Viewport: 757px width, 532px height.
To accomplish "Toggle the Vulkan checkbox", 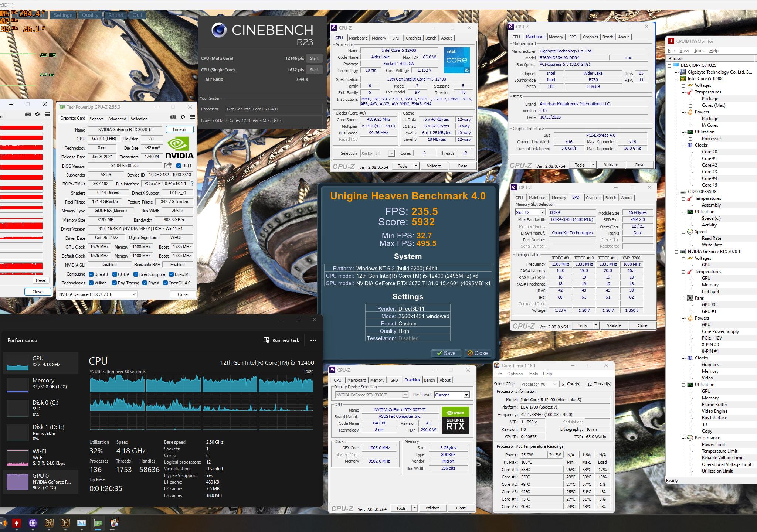I will point(91,283).
